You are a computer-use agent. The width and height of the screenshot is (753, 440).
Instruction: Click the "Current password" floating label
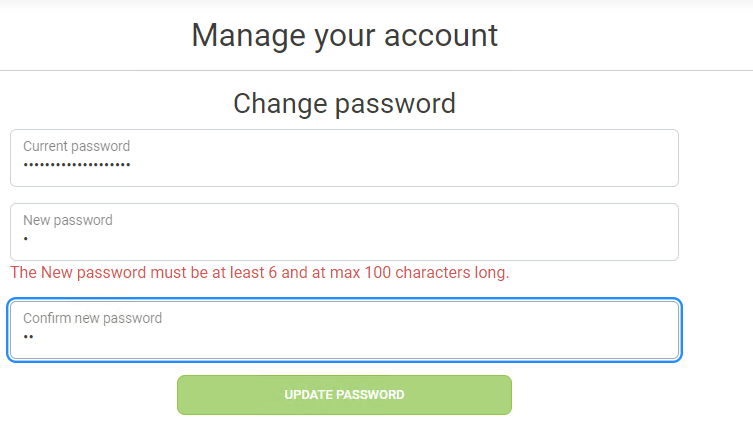click(77, 146)
